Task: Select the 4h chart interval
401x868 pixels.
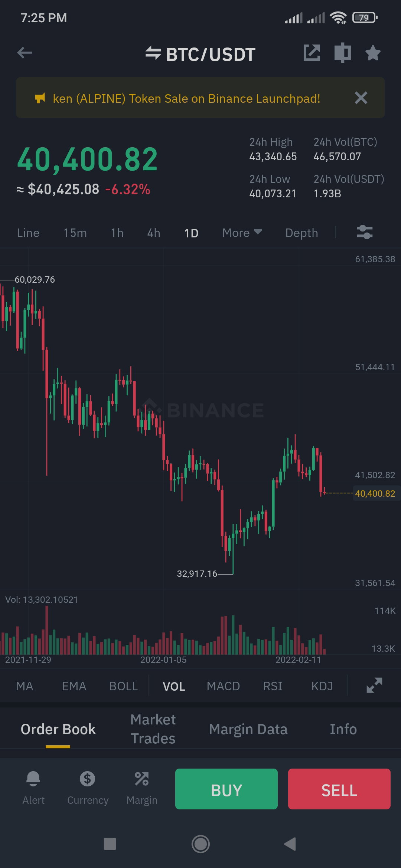Action: click(154, 233)
